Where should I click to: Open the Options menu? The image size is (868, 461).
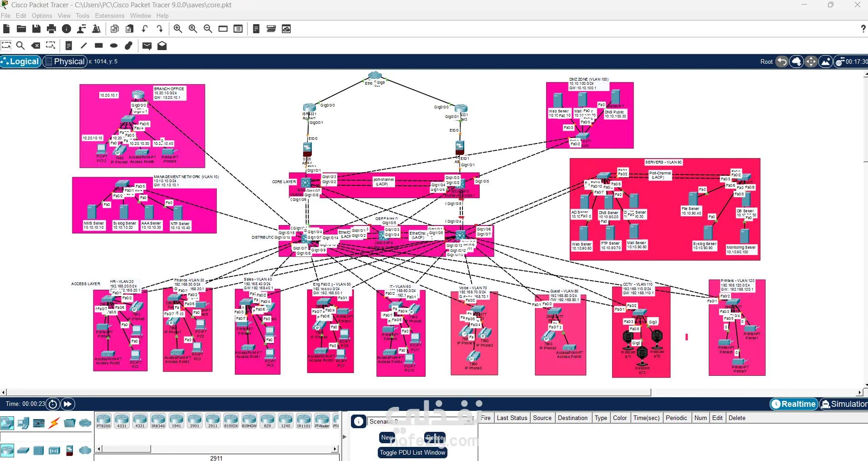tap(42, 15)
